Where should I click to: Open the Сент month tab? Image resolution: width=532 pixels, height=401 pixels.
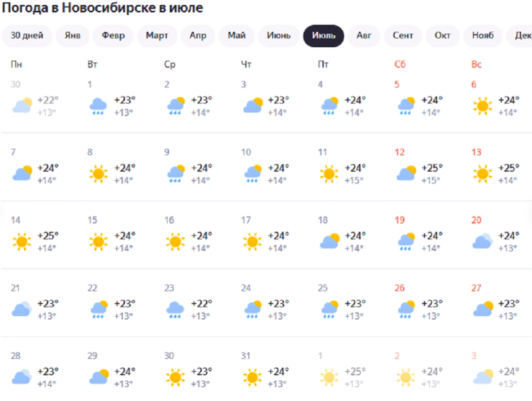click(x=404, y=36)
